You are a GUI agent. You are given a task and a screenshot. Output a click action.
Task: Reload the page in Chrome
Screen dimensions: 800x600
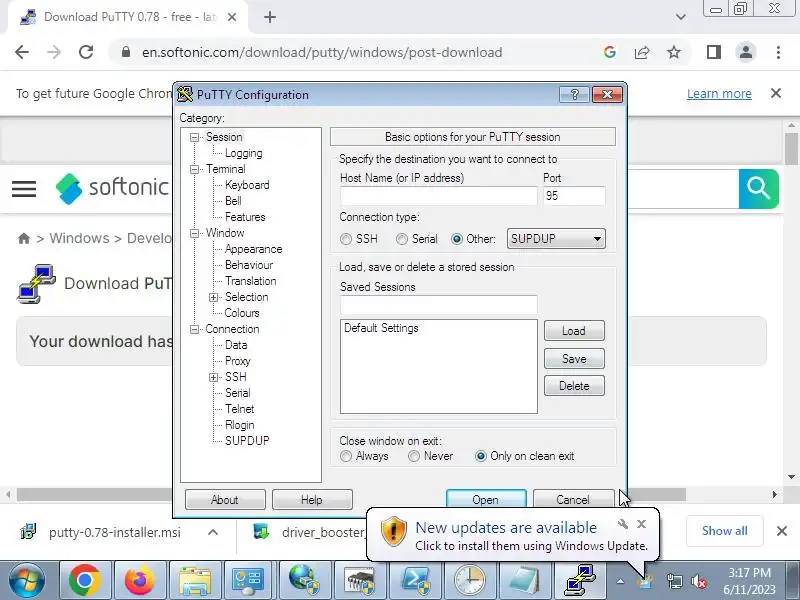click(86, 52)
